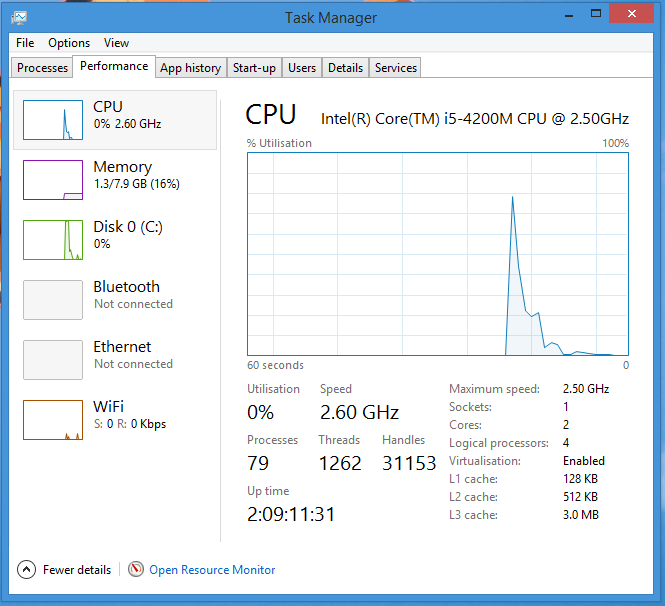665x606 pixels.
Task: Select the Bluetooth graph thumbnail
Action: (x=53, y=300)
